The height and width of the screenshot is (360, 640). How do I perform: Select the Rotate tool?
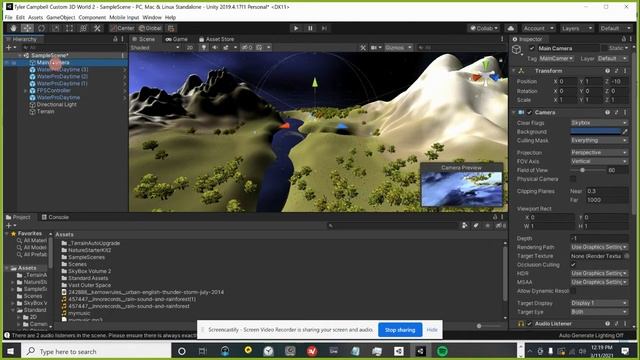click(41, 28)
